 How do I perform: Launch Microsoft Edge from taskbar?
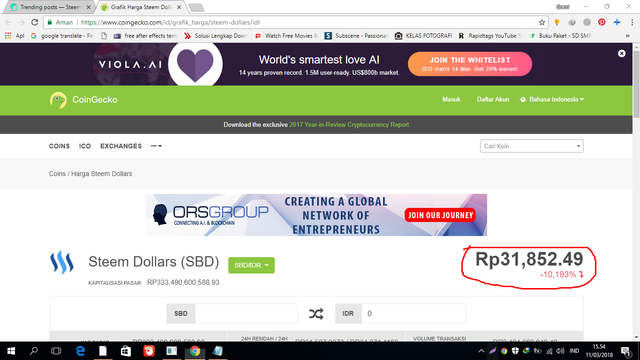80,351
